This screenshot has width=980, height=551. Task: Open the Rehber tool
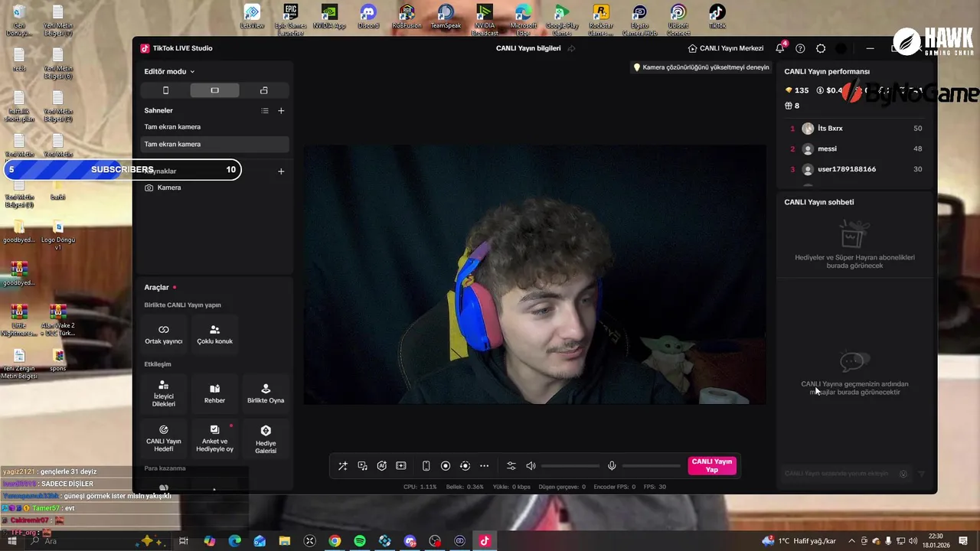[214, 393]
